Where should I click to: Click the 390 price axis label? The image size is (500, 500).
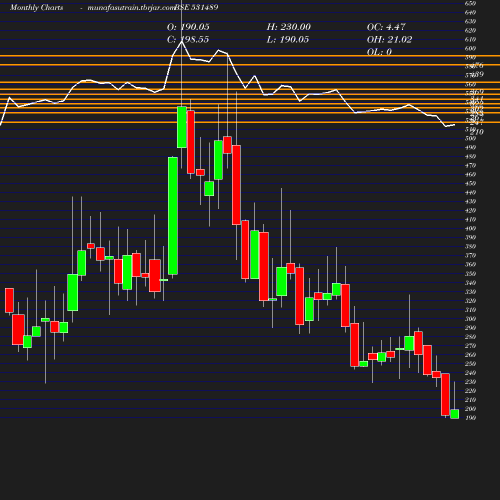coord(470,238)
